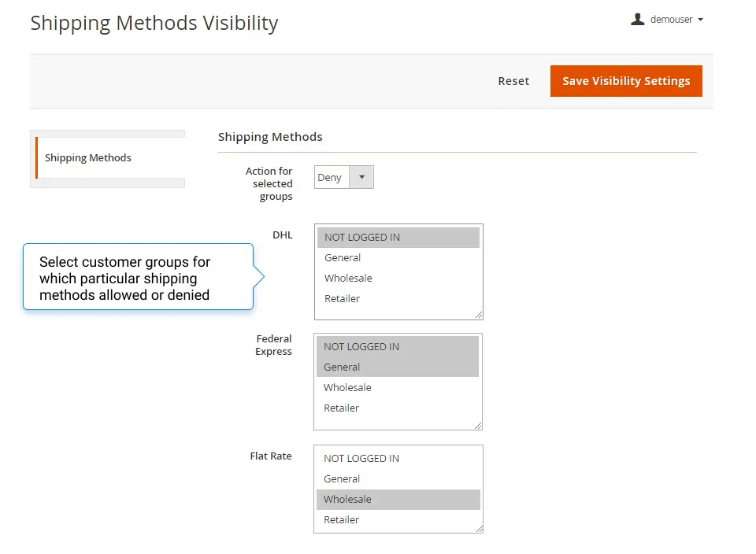
Task: Select Wholesale in Federal Express list
Action: pyautogui.click(x=398, y=388)
